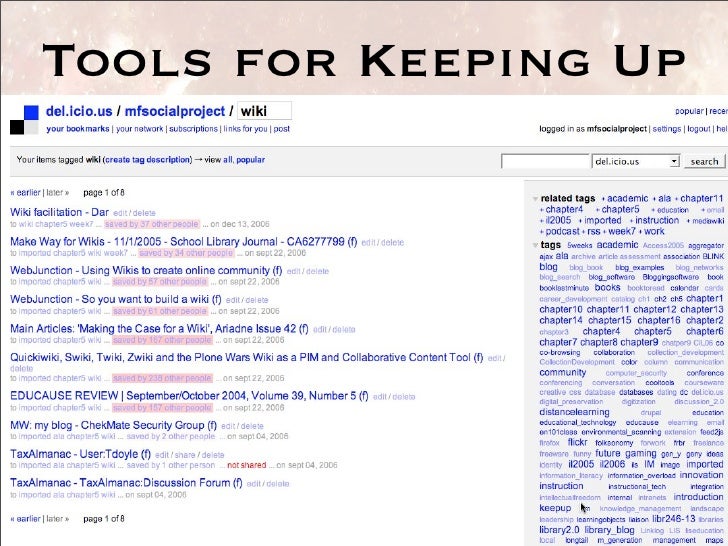Open the del.icio.us search scope dropdown
Screen dimensions: 728x546
636,162
